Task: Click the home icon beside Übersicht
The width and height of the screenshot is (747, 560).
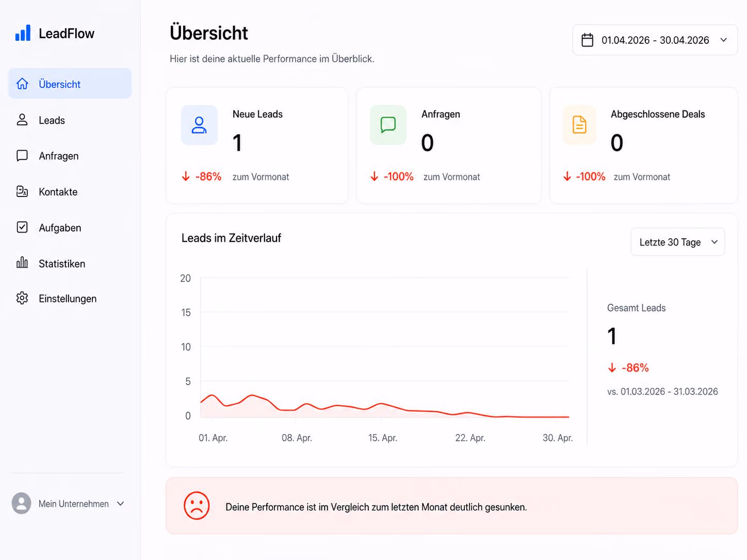Action: point(22,84)
